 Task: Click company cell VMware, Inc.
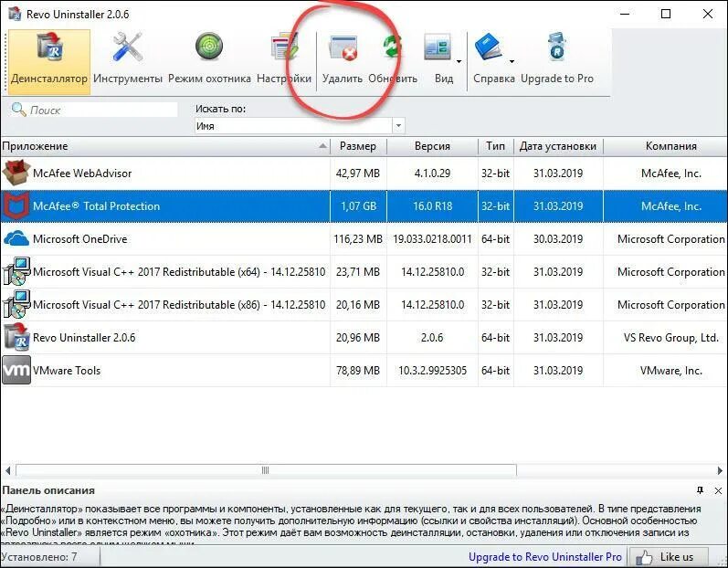(x=670, y=371)
